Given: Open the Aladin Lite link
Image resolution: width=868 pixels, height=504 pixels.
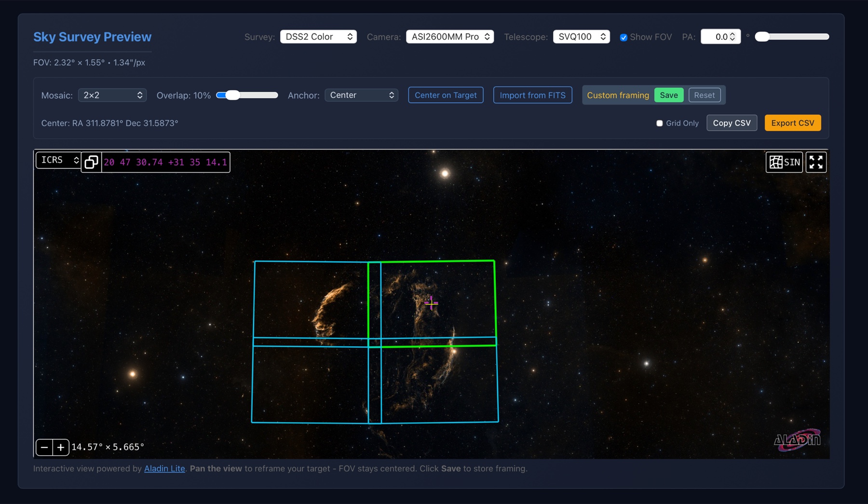Looking at the screenshot, I should pos(164,468).
